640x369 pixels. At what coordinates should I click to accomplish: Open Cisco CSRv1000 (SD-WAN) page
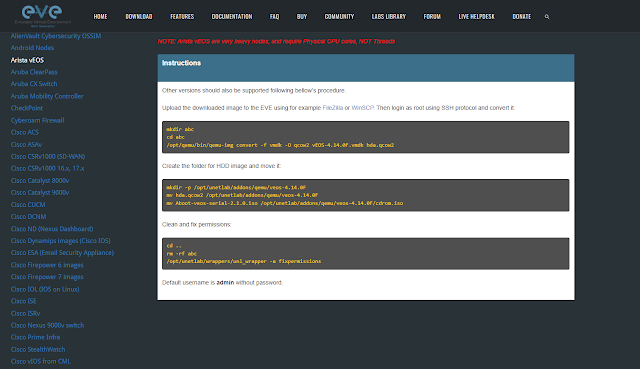[x=48, y=156]
